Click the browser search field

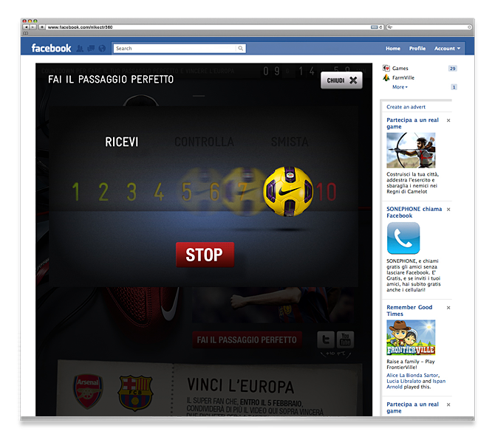point(429,27)
